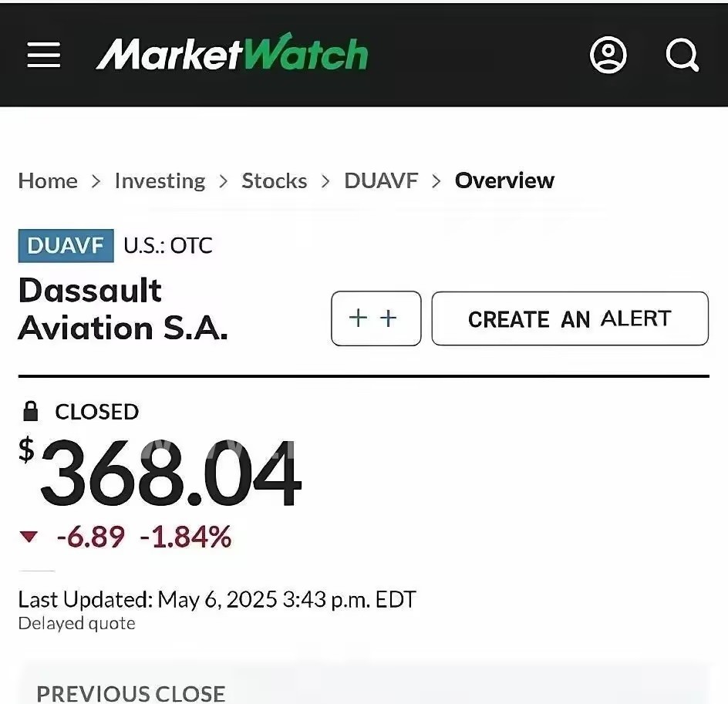Click the -6.89 price change value
The width and height of the screenshot is (728, 704).
[x=90, y=537]
